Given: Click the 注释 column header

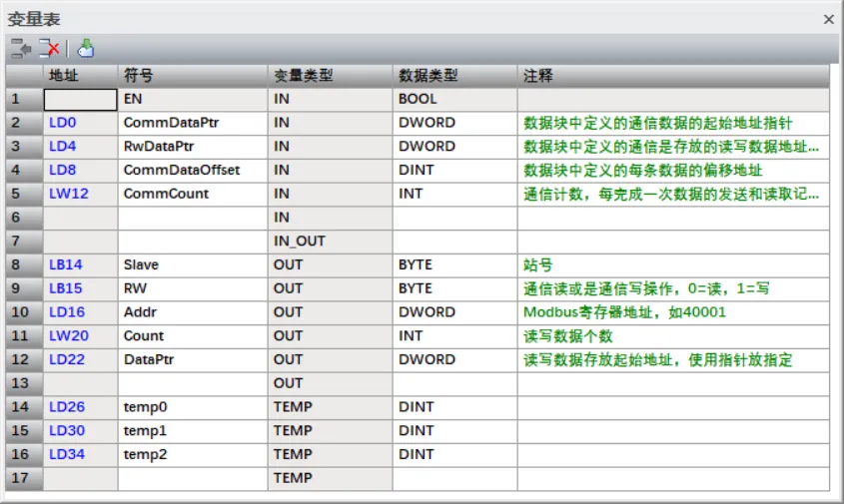Looking at the screenshot, I should 673,76.
